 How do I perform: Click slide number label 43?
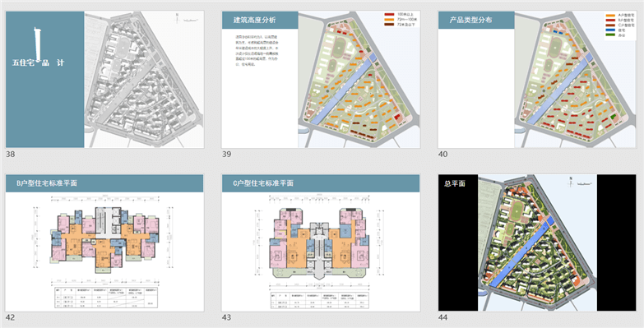pos(227,317)
